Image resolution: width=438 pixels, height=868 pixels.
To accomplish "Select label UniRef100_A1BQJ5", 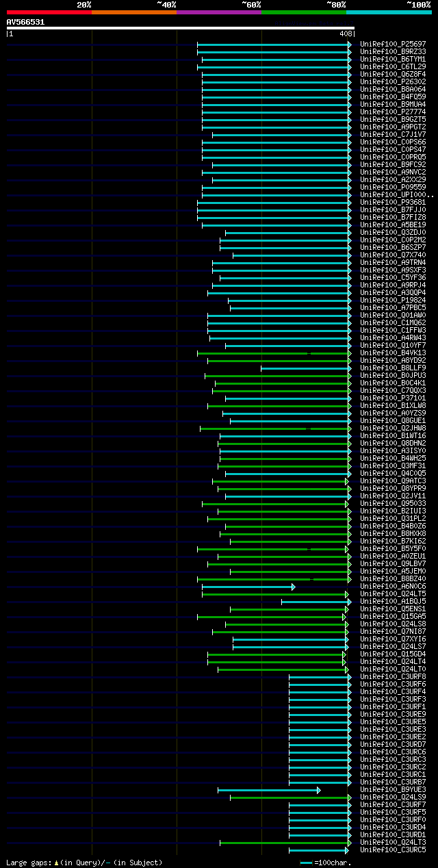I will (393, 601).
